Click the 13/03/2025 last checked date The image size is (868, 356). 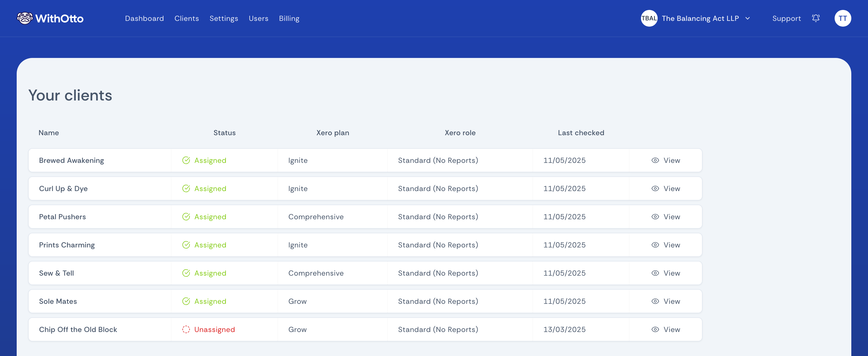pyautogui.click(x=564, y=329)
